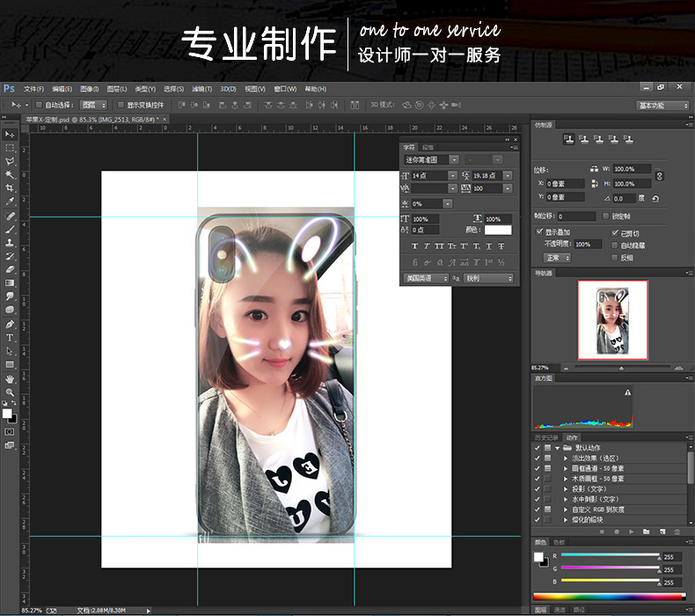
Task: Toggle the 已剪切 checkbox
Action: point(615,232)
